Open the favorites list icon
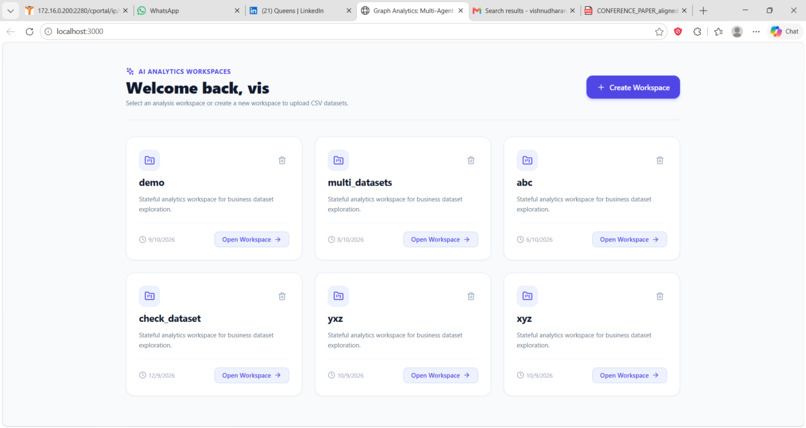The height and width of the screenshot is (428, 806). point(718,32)
